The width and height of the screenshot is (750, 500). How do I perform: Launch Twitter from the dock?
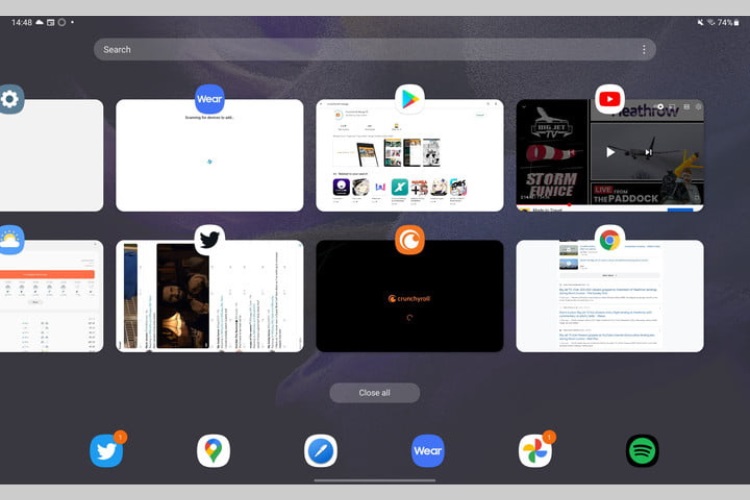[107, 451]
